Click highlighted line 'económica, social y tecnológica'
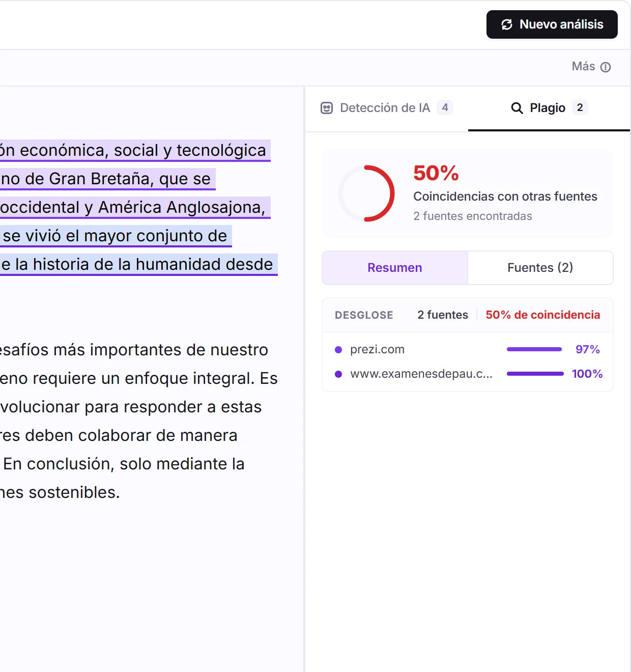The height and width of the screenshot is (672, 631). click(142, 151)
